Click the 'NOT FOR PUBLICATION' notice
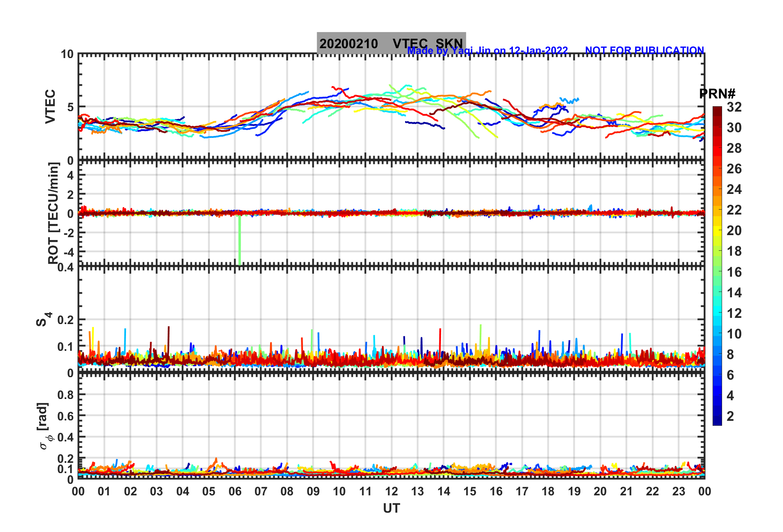The height and width of the screenshot is (532, 783). point(645,50)
